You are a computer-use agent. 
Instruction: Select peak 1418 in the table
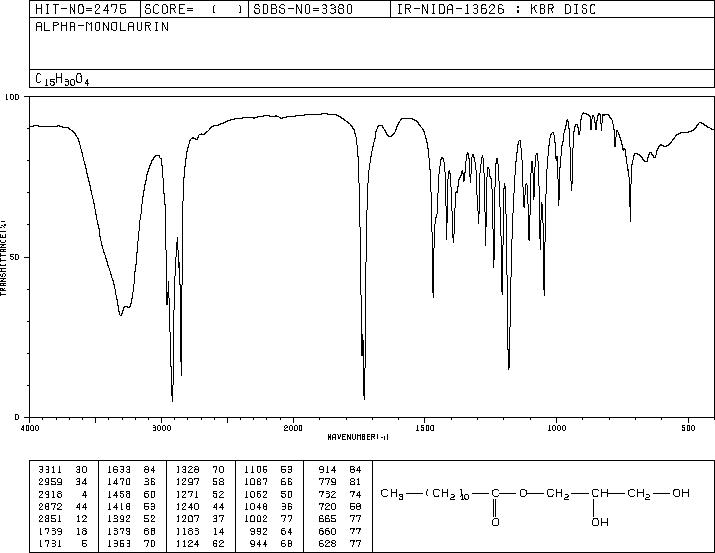point(131,506)
